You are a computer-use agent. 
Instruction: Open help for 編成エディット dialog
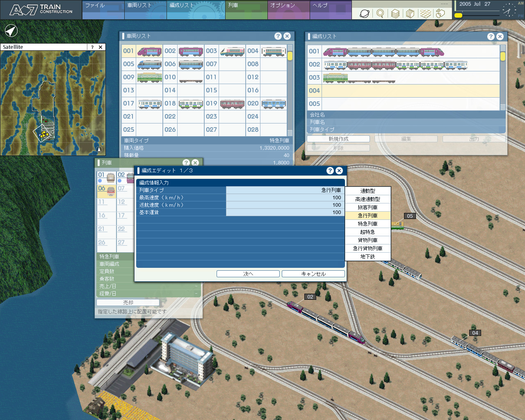pos(330,171)
